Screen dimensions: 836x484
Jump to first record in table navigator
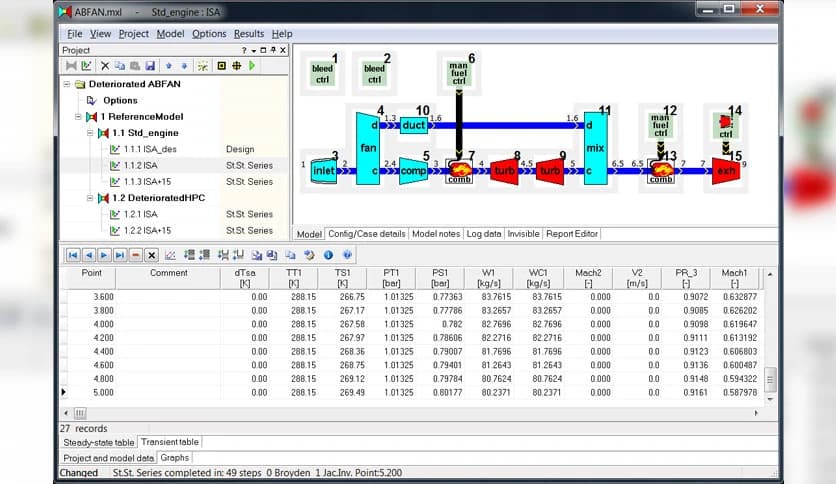73,255
